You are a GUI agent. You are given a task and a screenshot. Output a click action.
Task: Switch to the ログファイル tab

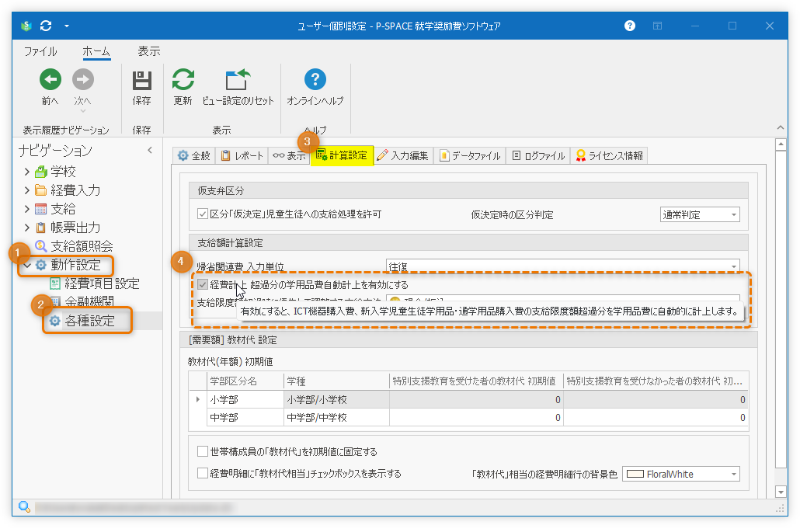(x=538, y=156)
